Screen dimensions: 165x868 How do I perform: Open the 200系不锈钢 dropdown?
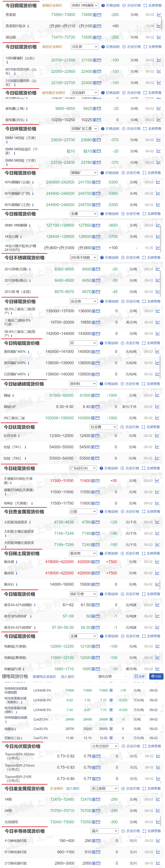(83, 258)
